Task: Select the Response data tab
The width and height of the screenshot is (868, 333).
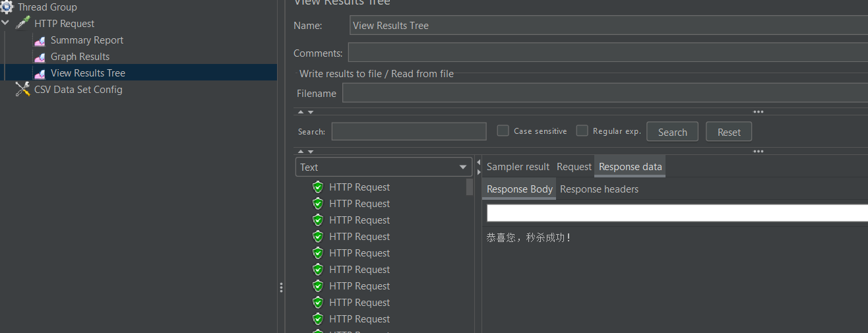Action: click(630, 167)
